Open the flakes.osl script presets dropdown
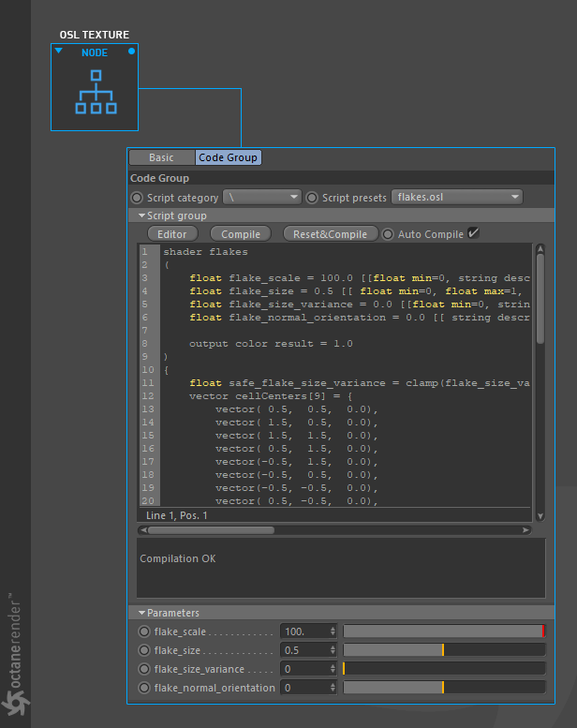The height and width of the screenshot is (728, 577). click(457, 198)
